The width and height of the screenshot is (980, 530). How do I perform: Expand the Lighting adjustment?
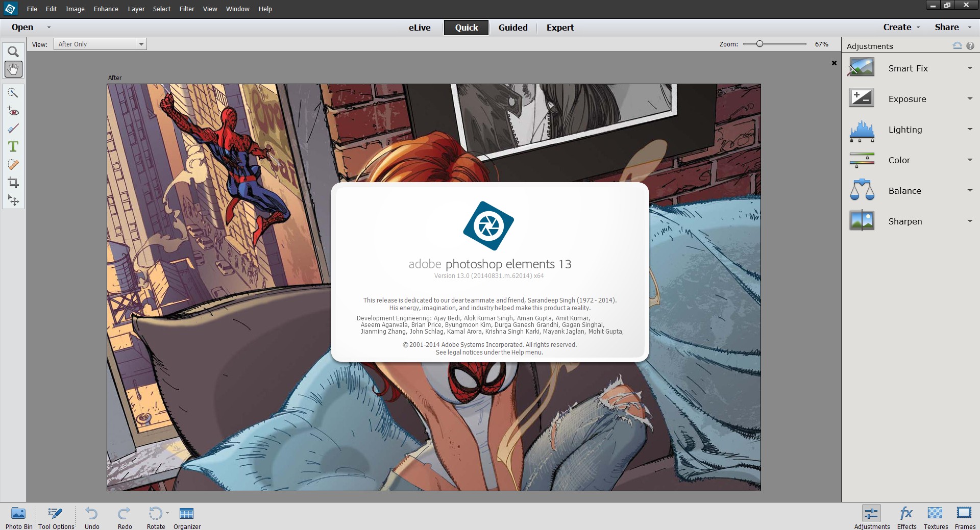point(970,130)
